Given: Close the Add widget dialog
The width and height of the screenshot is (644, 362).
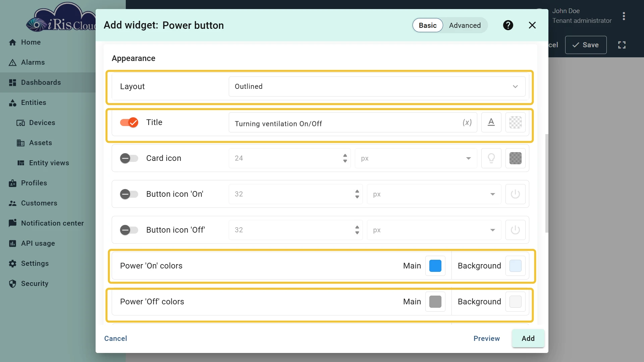Looking at the screenshot, I should coord(532,25).
